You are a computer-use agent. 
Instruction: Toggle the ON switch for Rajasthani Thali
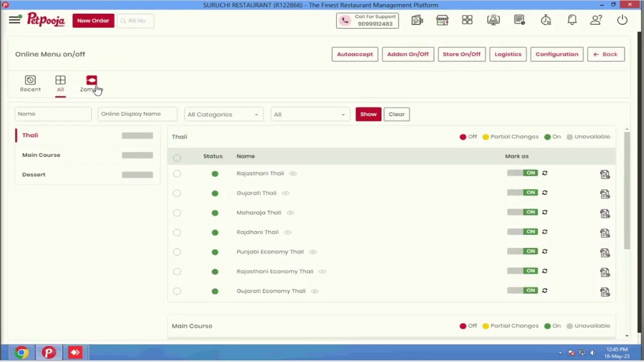(522, 173)
